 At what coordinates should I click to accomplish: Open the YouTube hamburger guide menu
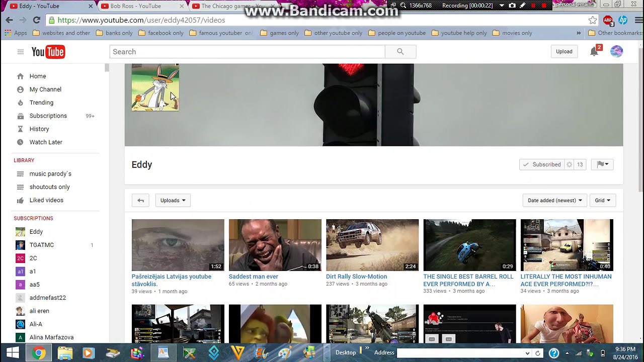[x=20, y=52]
